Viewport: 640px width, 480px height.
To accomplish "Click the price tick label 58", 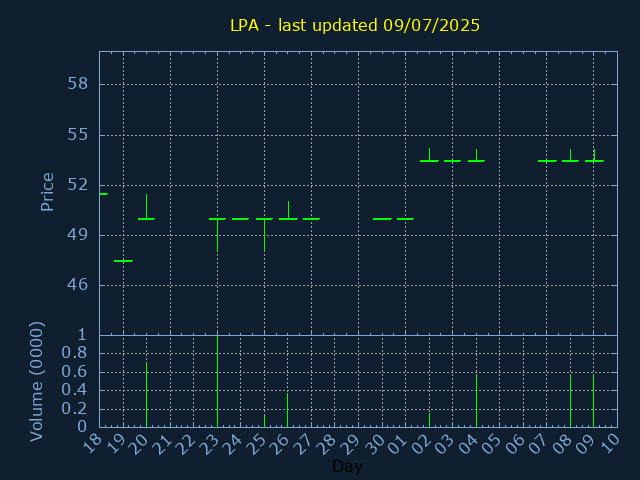I will (78, 84).
